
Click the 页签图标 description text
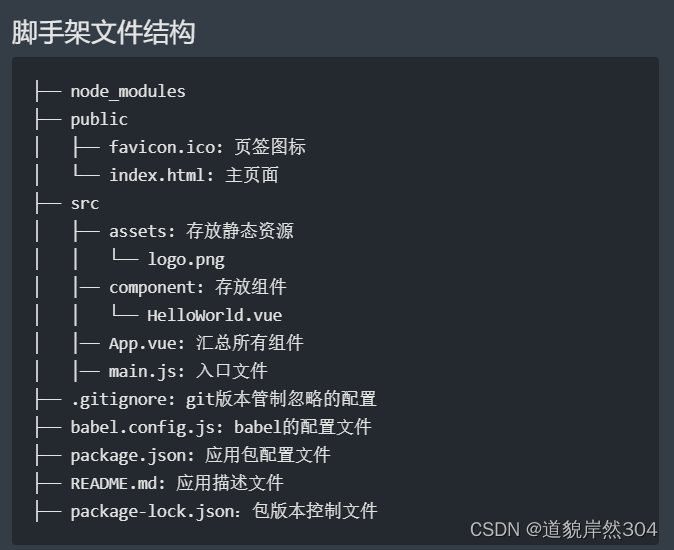pos(270,147)
